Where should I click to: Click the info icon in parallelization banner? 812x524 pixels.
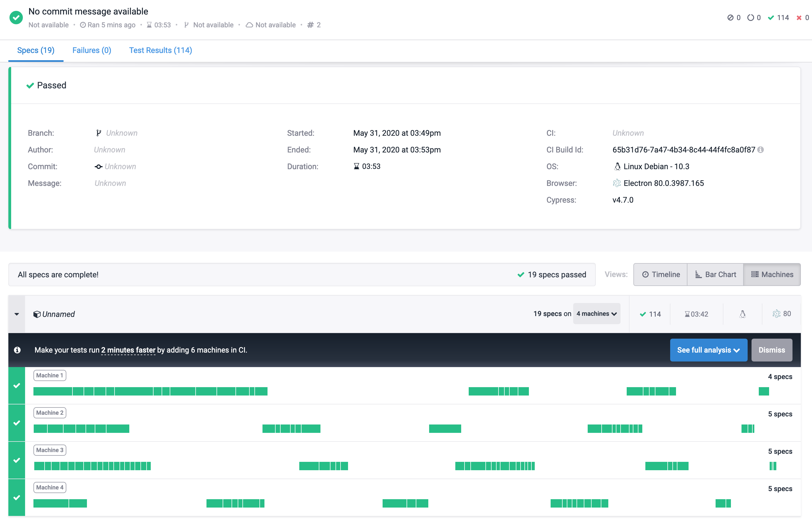[17, 350]
